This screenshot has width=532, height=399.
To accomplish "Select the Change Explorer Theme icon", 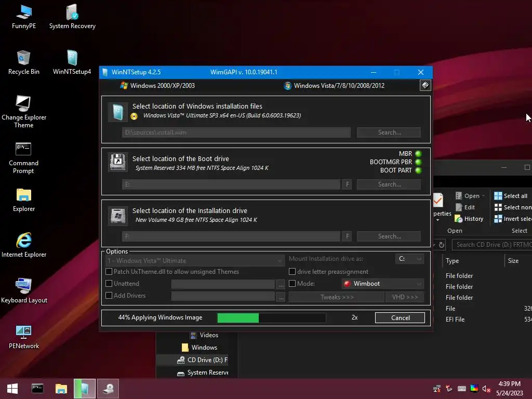I will pos(24,111).
